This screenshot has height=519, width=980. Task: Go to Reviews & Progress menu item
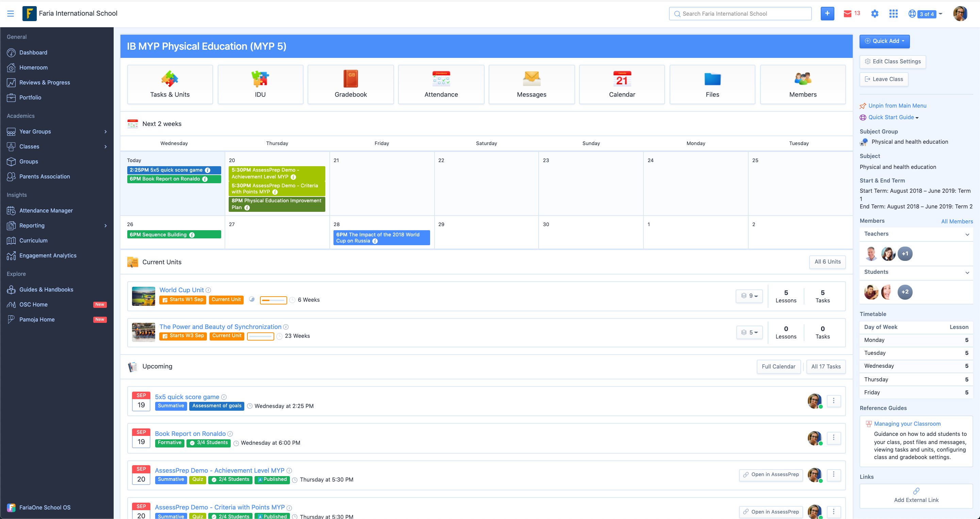click(x=45, y=83)
